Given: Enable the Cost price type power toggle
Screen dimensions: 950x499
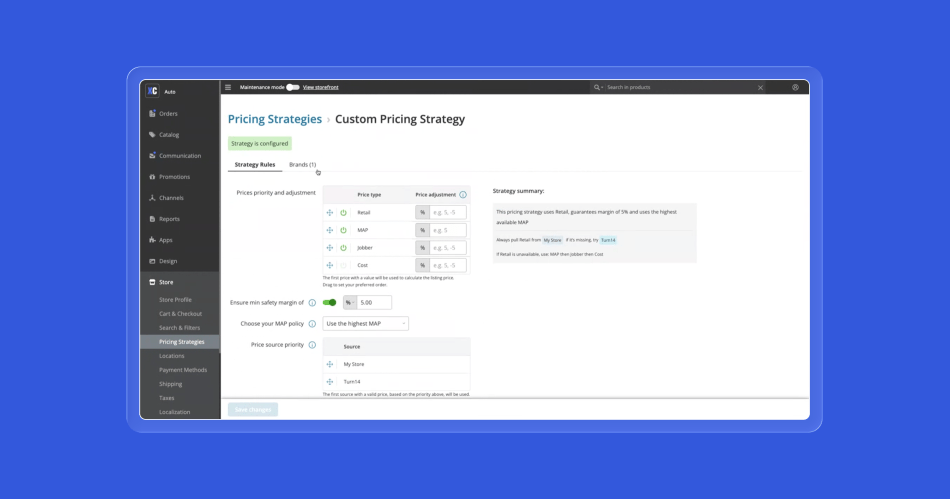Looking at the screenshot, I should (343, 265).
